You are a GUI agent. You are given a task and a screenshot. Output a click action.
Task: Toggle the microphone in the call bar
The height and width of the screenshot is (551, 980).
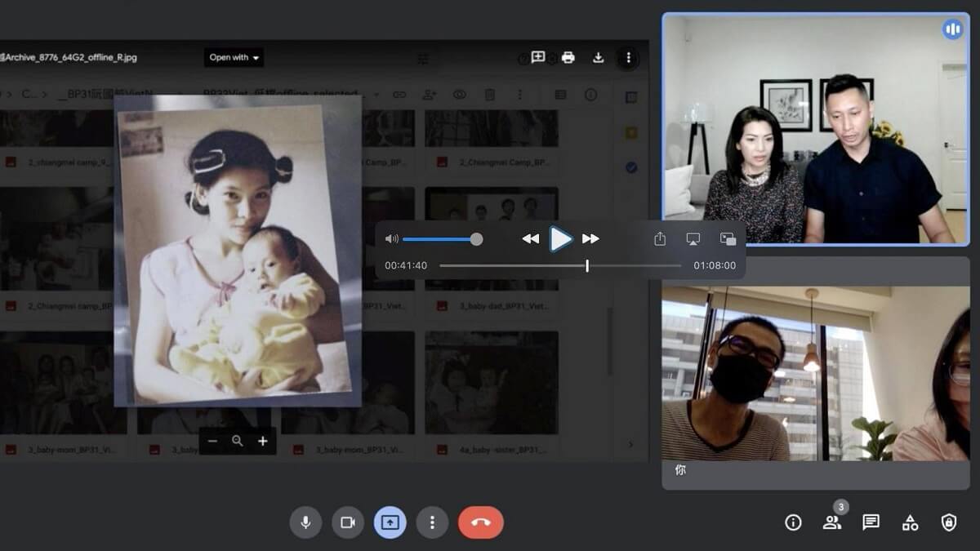[305, 522]
